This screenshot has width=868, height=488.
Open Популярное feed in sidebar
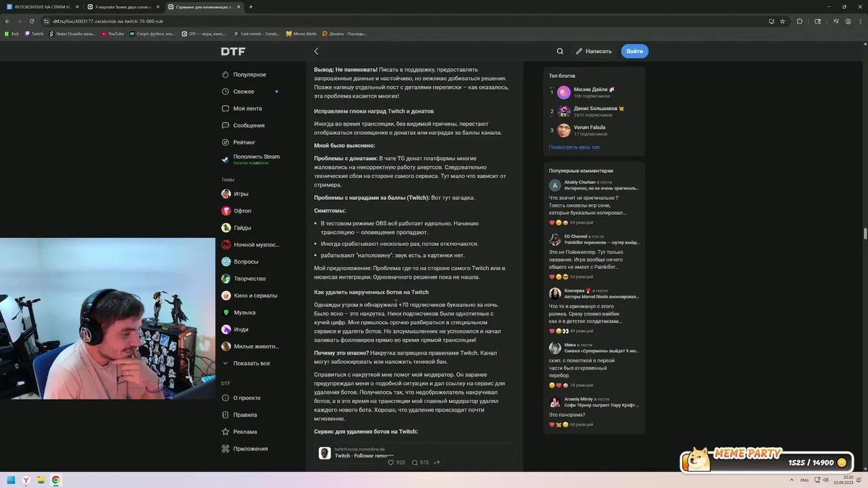click(x=250, y=75)
